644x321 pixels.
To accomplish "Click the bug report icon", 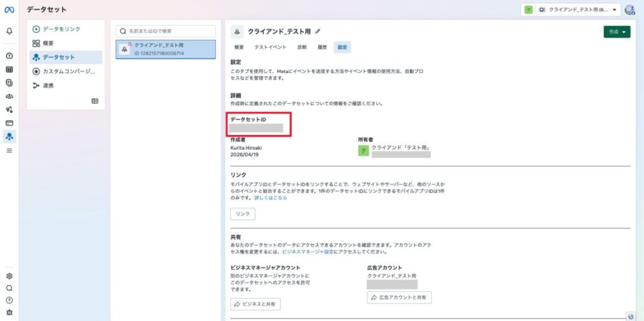I will 9,312.
